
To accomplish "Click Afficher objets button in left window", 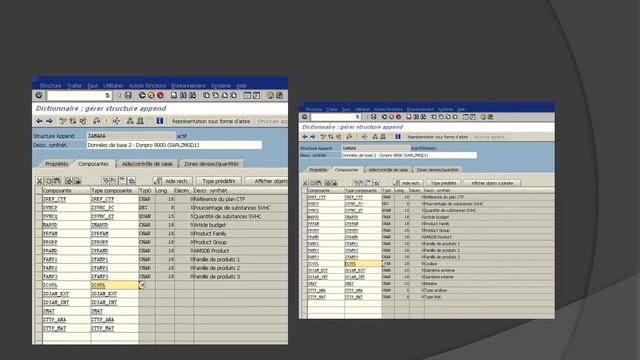I will [x=267, y=181].
